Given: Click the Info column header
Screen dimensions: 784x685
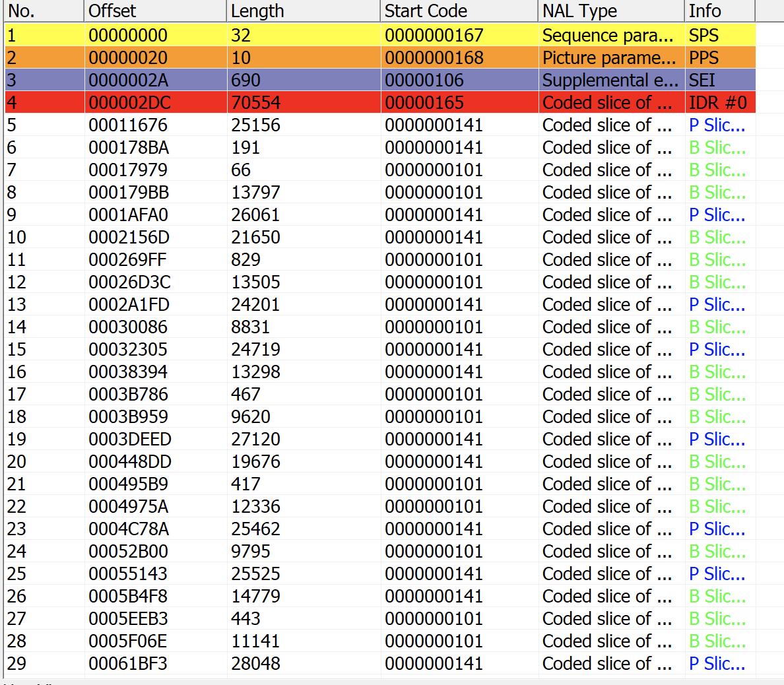Looking at the screenshot, I should click(x=719, y=11).
